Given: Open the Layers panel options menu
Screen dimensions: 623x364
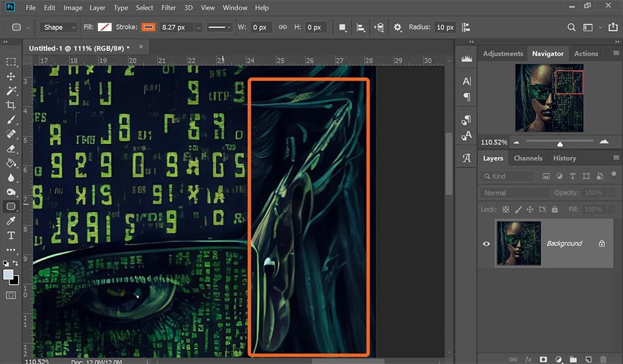Looking at the screenshot, I should (x=616, y=157).
